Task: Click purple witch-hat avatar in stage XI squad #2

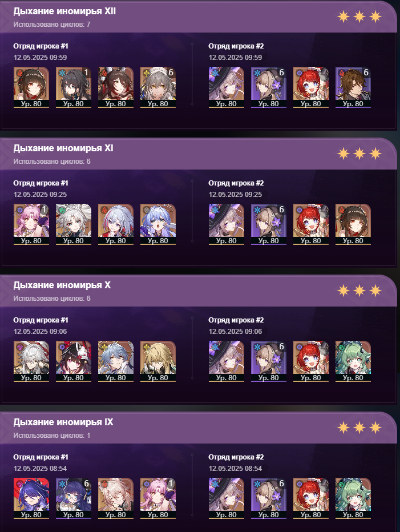Action: click(x=227, y=224)
